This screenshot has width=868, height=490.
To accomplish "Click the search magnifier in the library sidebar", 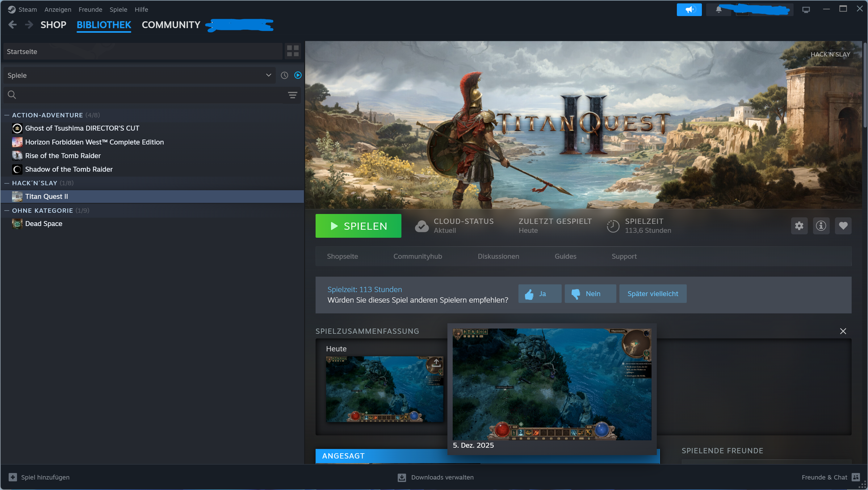I will (x=11, y=95).
